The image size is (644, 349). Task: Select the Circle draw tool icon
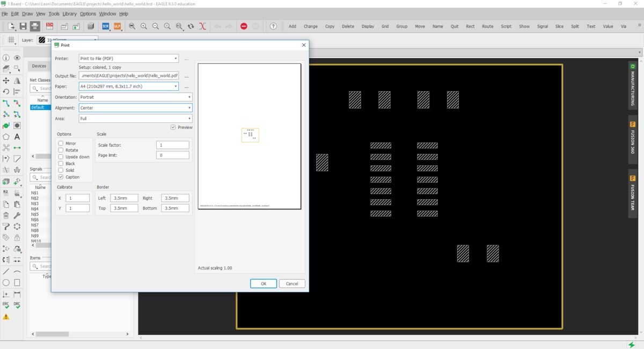click(x=6, y=283)
